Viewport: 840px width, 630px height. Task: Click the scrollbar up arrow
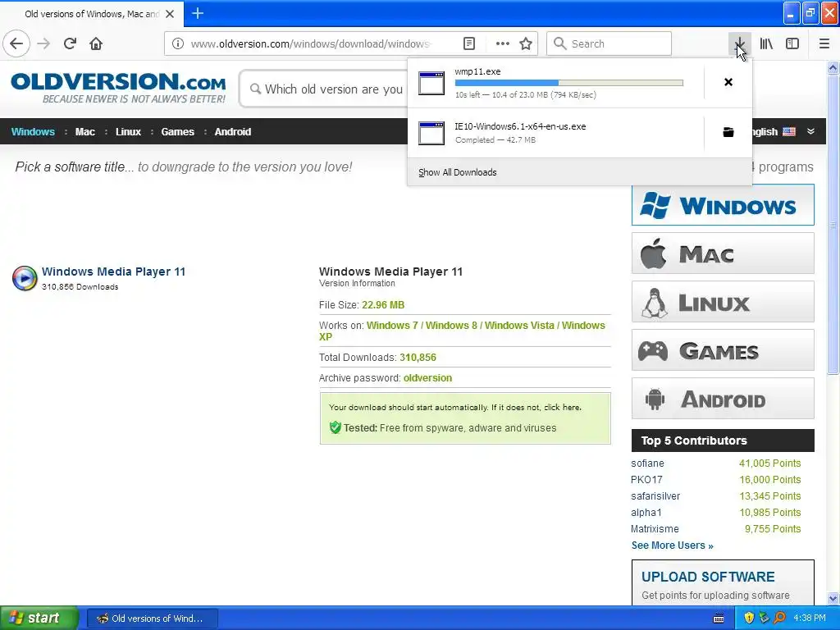click(833, 68)
